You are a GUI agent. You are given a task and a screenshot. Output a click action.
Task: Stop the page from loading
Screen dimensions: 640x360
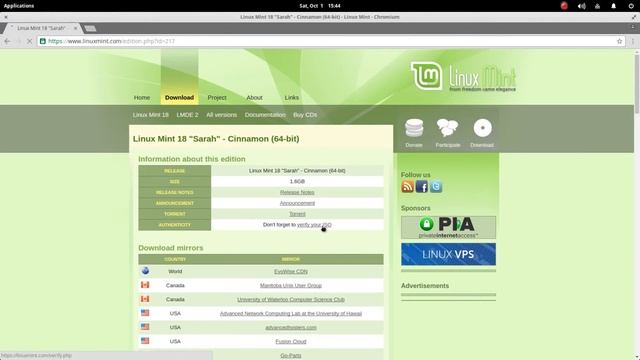[x=29, y=41]
